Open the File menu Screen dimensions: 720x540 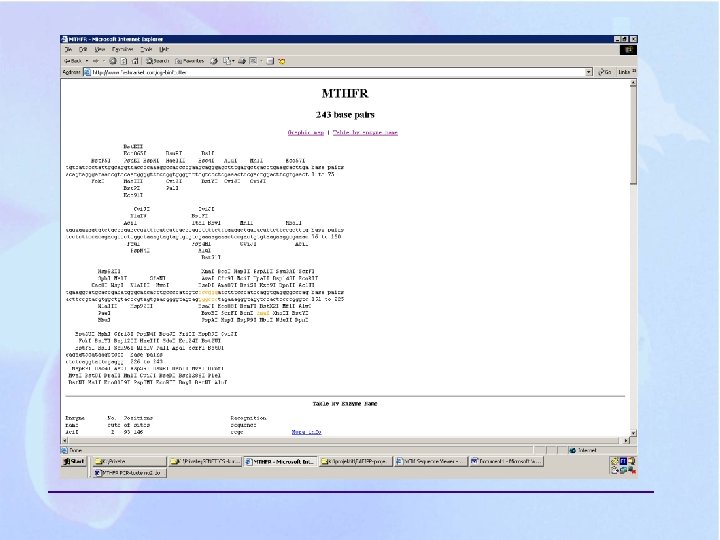pos(68,49)
